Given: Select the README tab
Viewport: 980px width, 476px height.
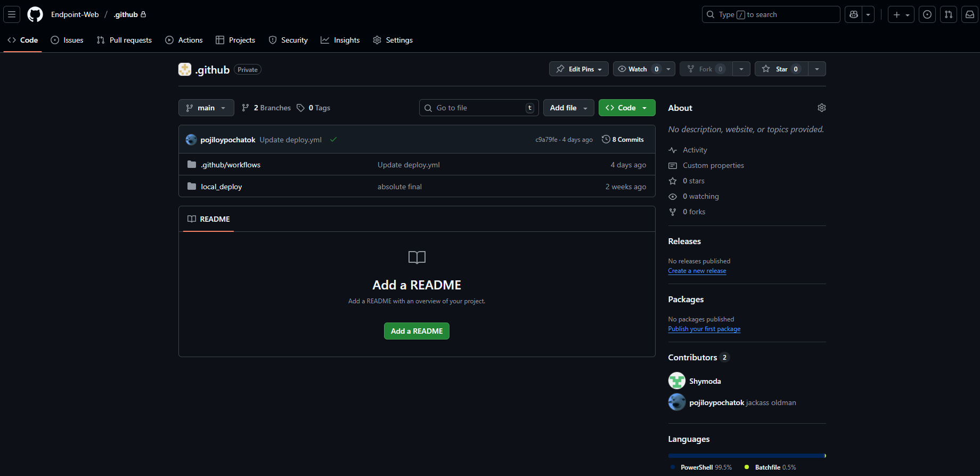Looking at the screenshot, I should coord(209,219).
